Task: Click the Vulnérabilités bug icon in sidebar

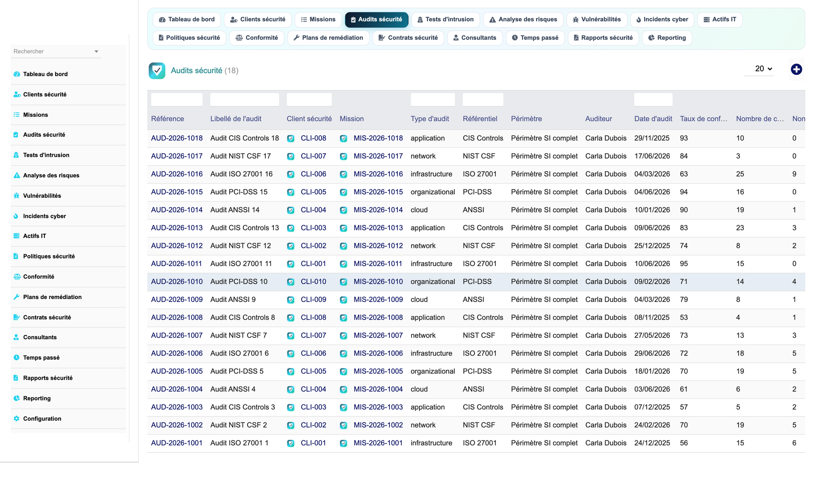Action: pos(17,196)
